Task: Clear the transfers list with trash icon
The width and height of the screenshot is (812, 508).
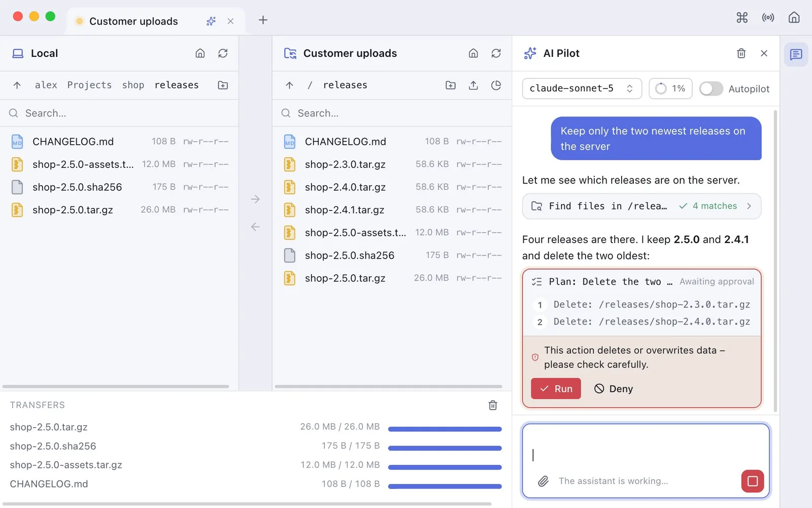Action: click(x=492, y=405)
